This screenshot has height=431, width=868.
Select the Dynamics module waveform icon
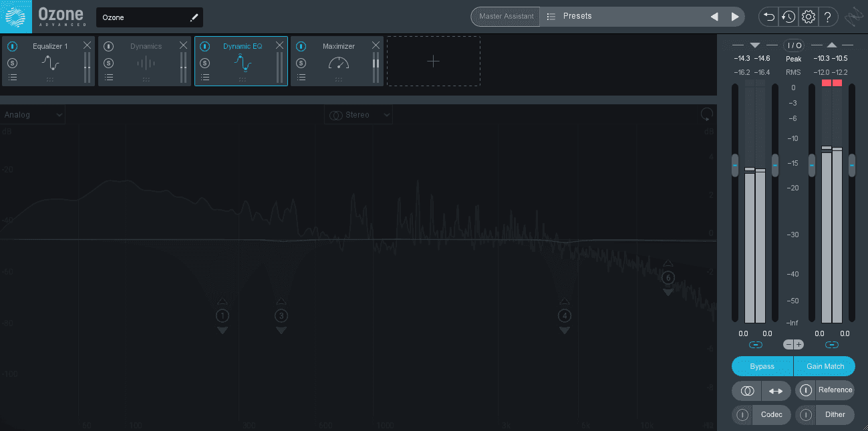point(146,63)
